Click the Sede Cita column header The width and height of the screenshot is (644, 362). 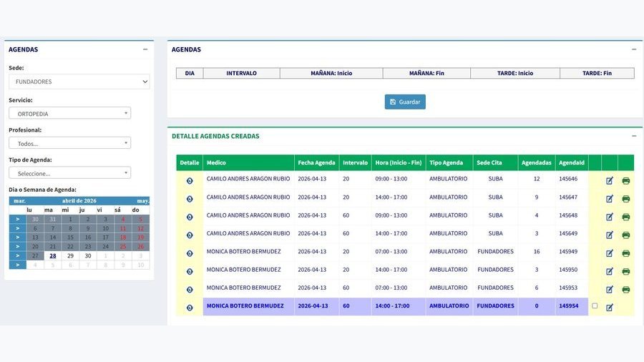495,162
